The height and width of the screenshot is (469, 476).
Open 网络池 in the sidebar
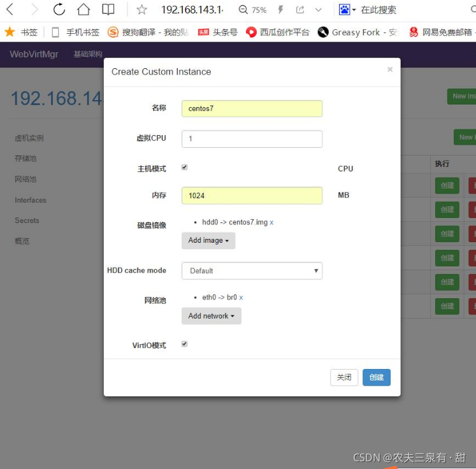25,179
